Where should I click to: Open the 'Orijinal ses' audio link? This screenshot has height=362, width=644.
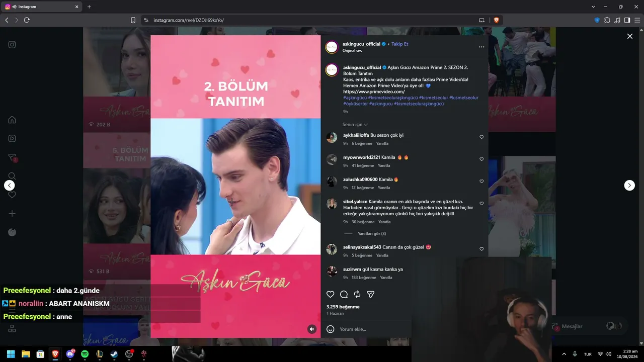pos(352,51)
